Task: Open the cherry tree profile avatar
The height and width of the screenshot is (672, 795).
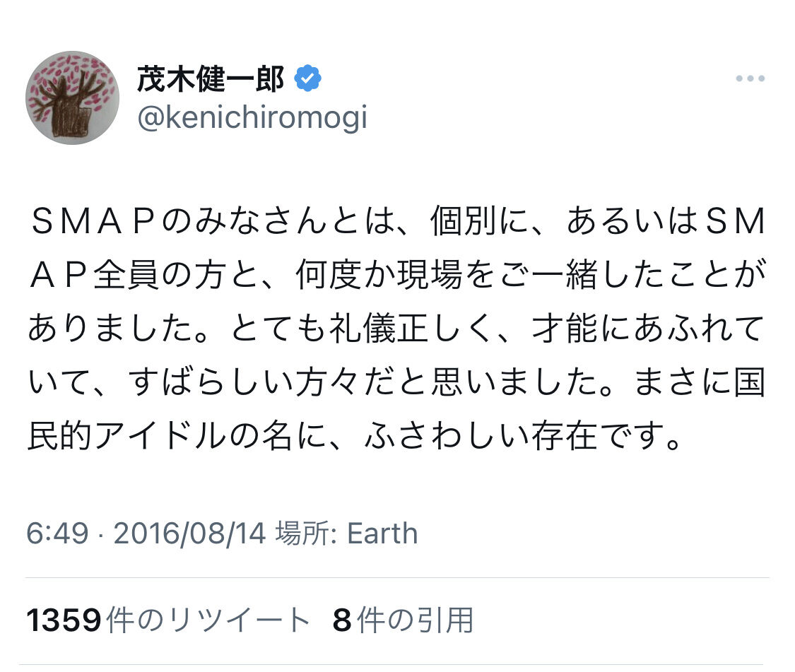Action: [x=73, y=98]
